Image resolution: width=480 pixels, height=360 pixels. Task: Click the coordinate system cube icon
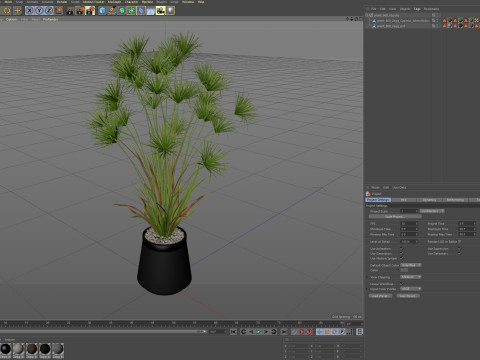(x=59, y=11)
